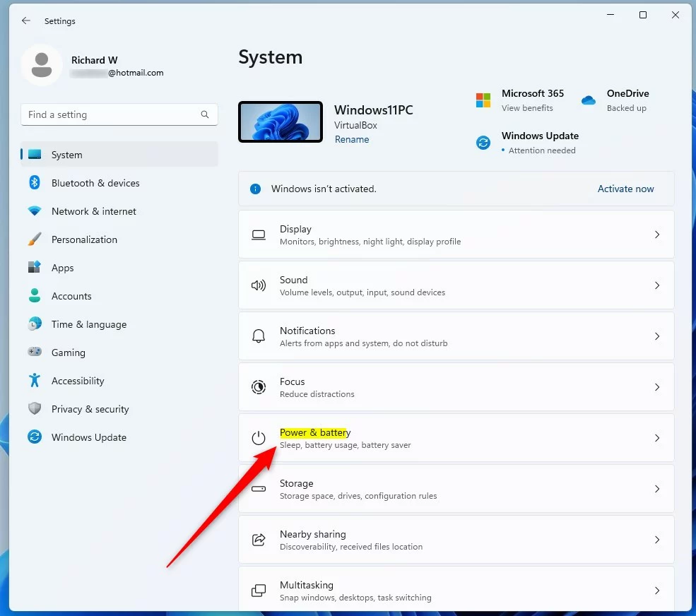The image size is (696, 616).
Task: Click the Find a setting search box
Action: click(113, 114)
